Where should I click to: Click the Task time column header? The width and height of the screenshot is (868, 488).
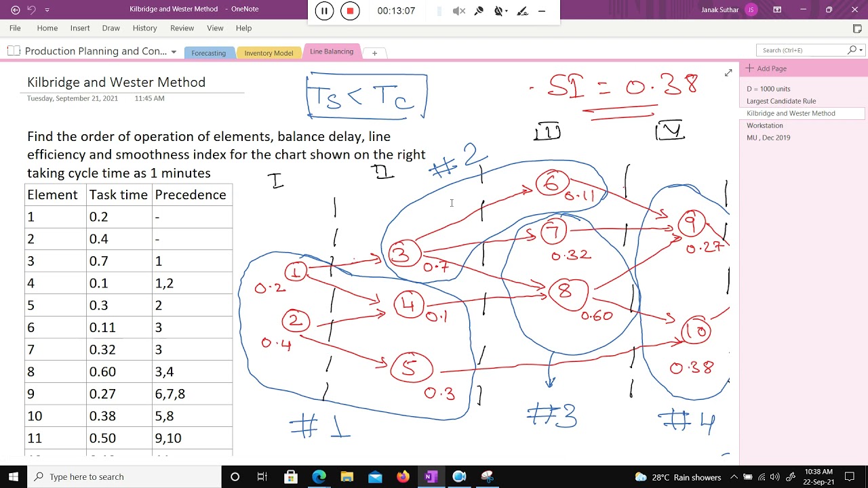click(x=118, y=195)
